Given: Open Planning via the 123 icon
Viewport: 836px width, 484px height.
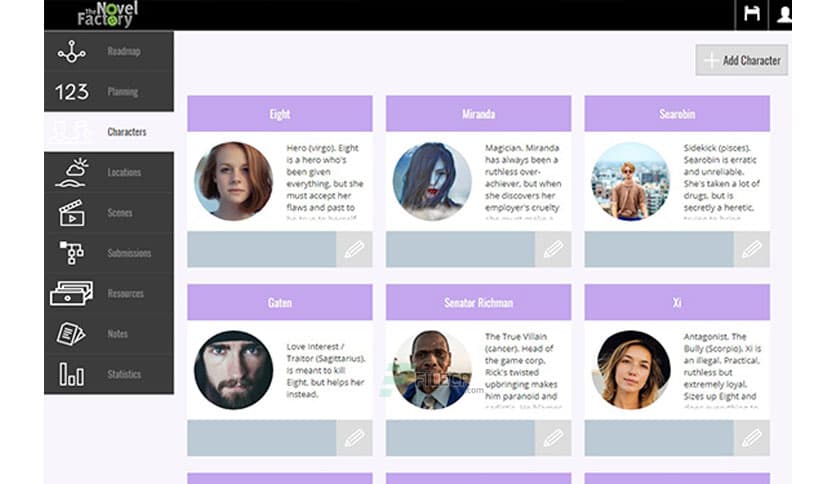Looking at the screenshot, I should pyautogui.click(x=71, y=92).
